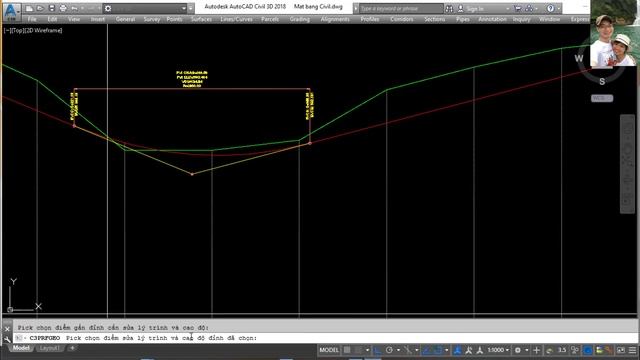Open the Sections menu
Viewport: 640px width, 360px height.
[435, 19]
